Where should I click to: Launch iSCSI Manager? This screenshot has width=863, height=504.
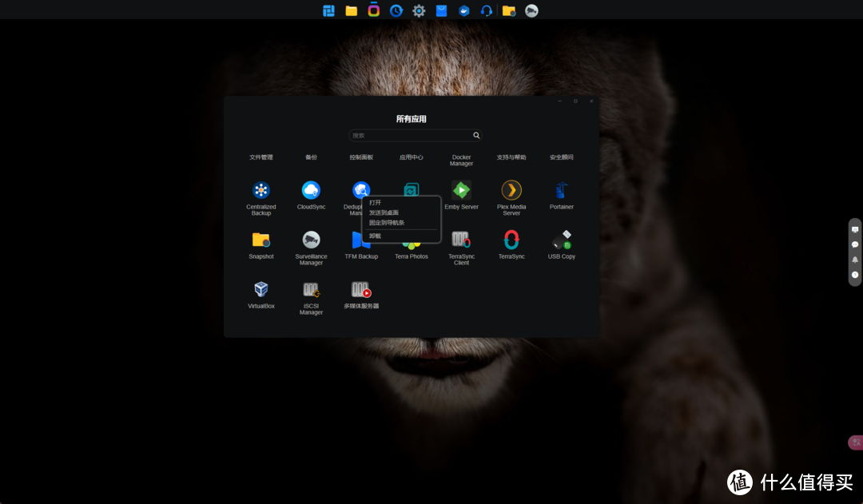(x=311, y=289)
